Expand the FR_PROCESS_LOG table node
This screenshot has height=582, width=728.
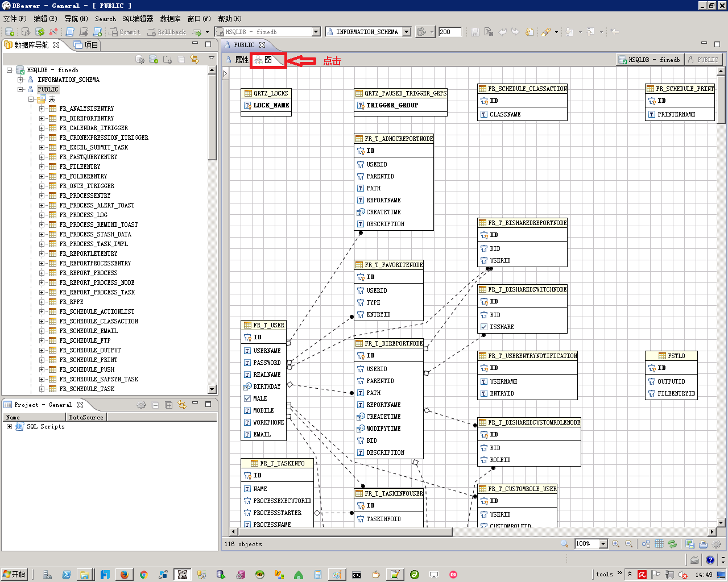pyautogui.click(x=42, y=215)
